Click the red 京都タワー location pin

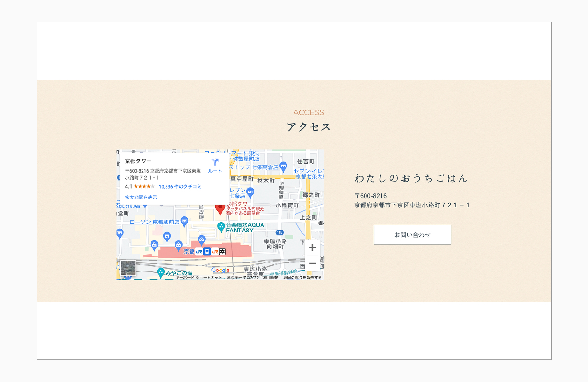click(220, 208)
